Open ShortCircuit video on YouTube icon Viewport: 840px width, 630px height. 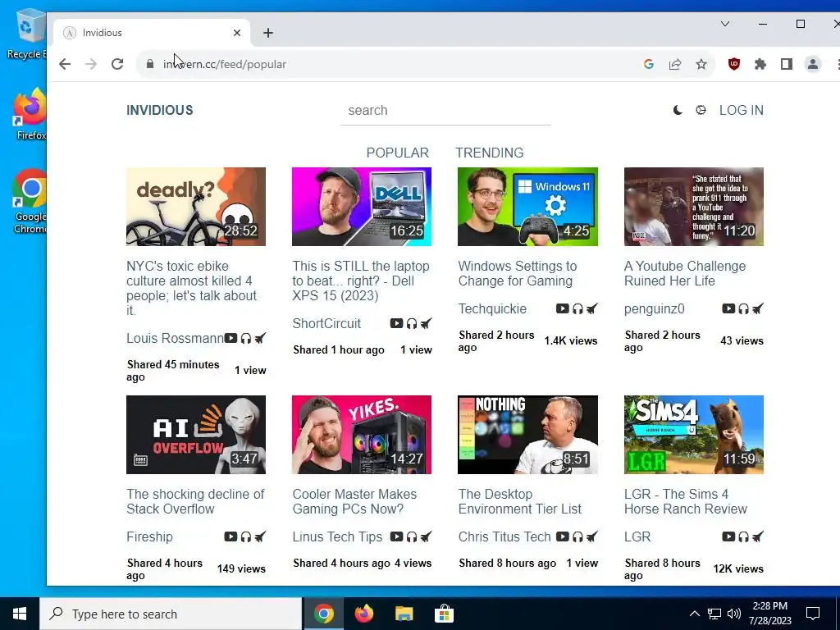396,323
